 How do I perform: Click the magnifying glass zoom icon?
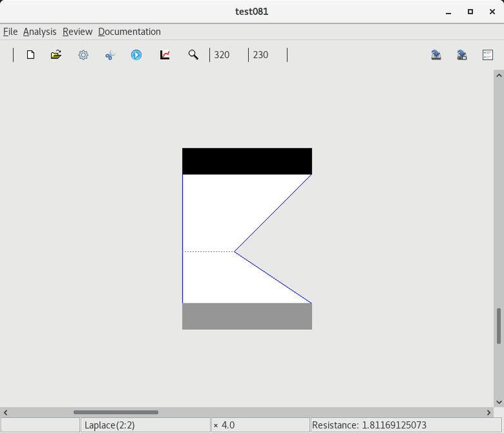193,55
